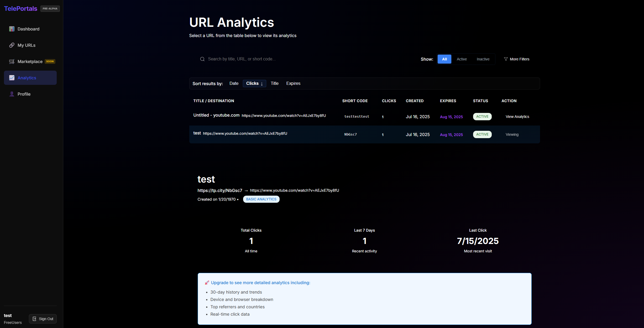Select the All filter toggle
This screenshot has width=644, height=328.
pyautogui.click(x=444, y=59)
